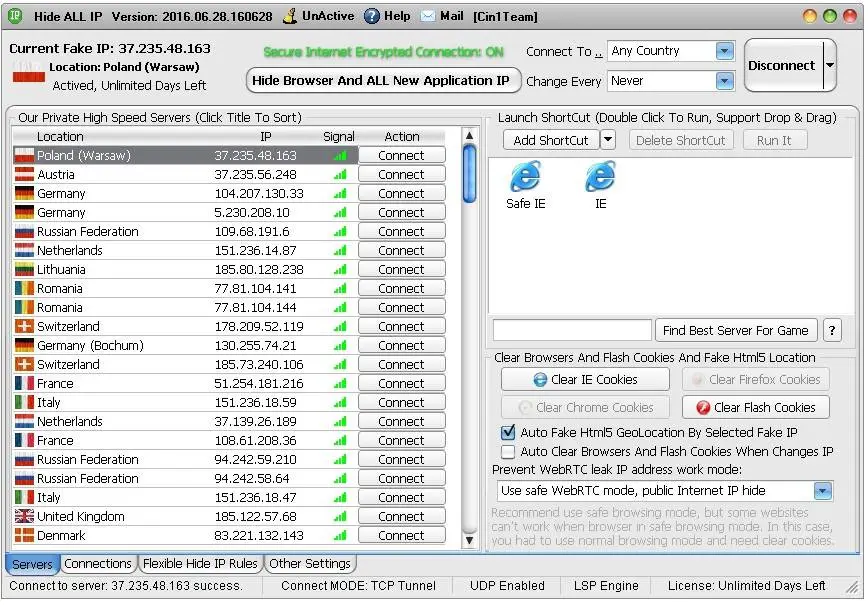The image size is (868, 605).
Task: Expand the Disconnect button arrow menu
Action: pyautogui.click(x=829, y=65)
